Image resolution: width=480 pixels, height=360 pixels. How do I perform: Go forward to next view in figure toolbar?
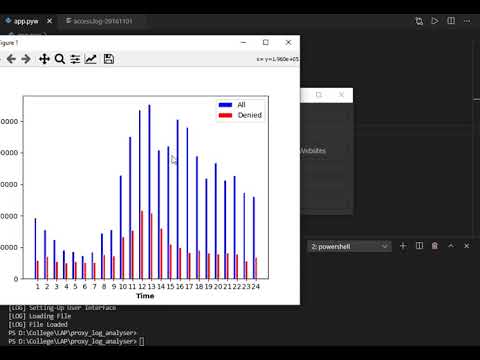(x=26, y=59)
